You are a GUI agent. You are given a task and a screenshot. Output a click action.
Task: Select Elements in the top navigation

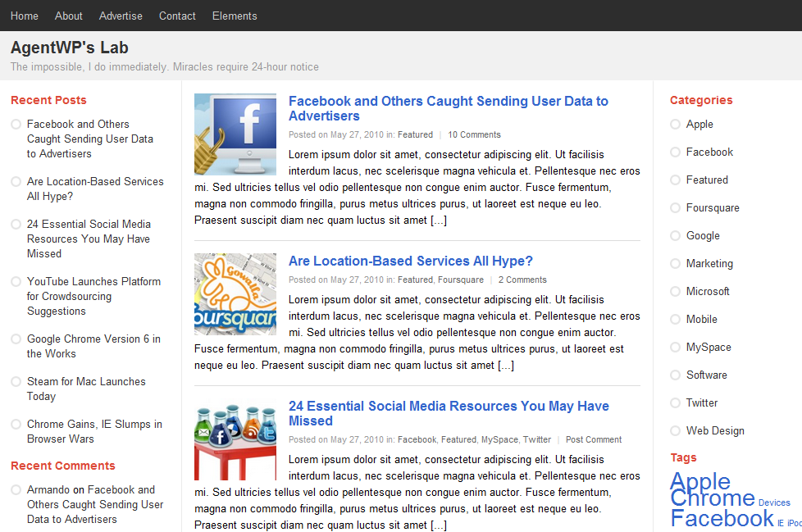pyautogui.click(x=235, y=16)
